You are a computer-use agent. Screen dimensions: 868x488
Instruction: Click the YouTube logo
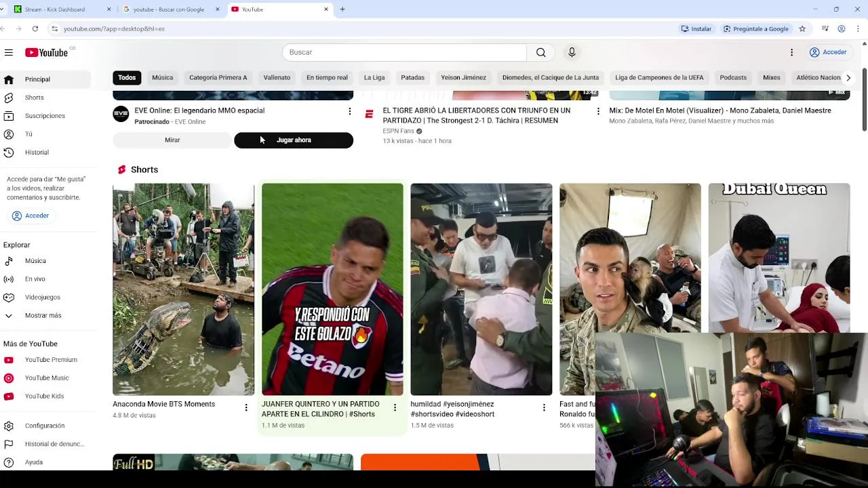[47, 52]
